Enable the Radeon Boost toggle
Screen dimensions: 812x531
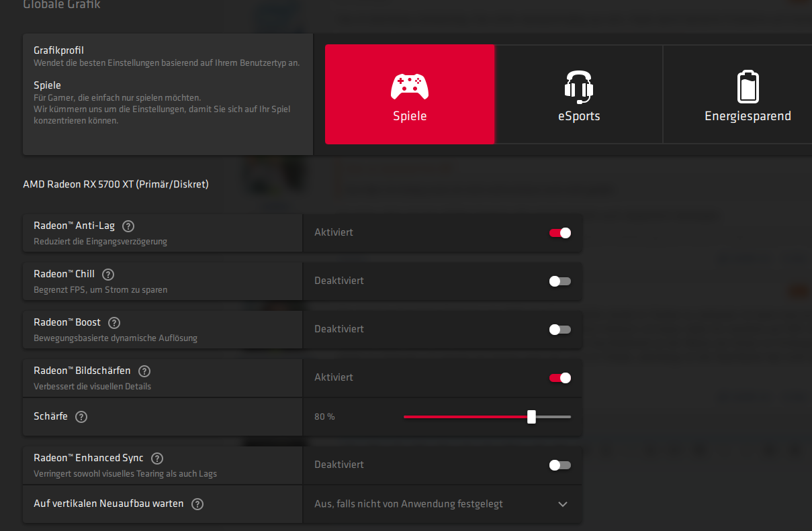coord(560,330)
